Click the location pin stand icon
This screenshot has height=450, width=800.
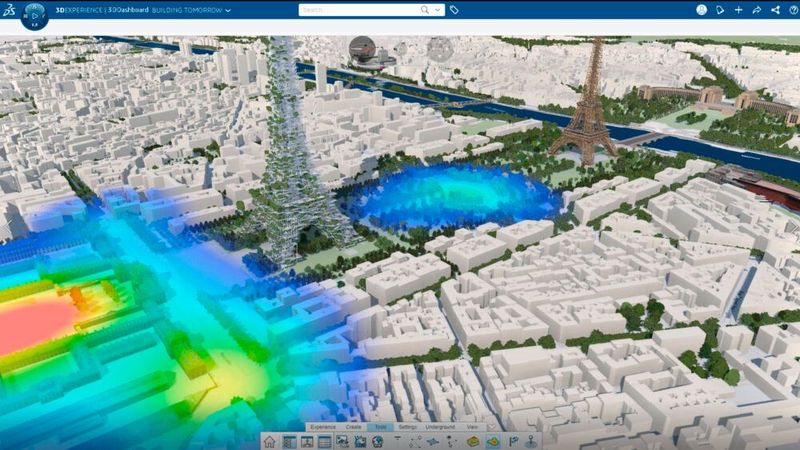coord(531,442)
